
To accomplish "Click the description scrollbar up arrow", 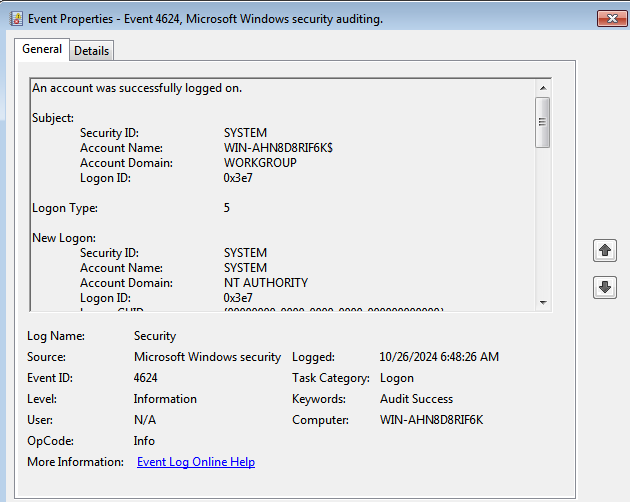I will pos(543,87).
